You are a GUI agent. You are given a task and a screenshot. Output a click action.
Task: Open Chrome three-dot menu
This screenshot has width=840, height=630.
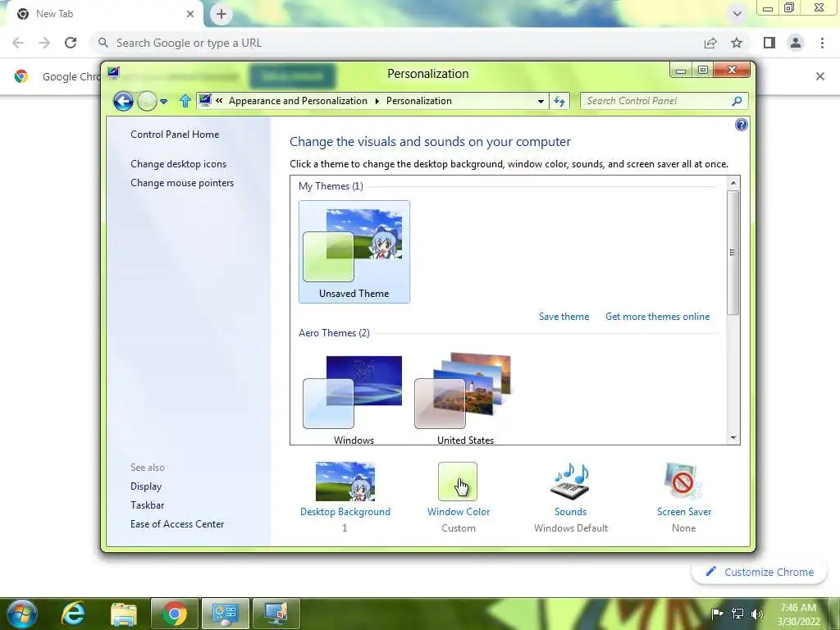822,43
